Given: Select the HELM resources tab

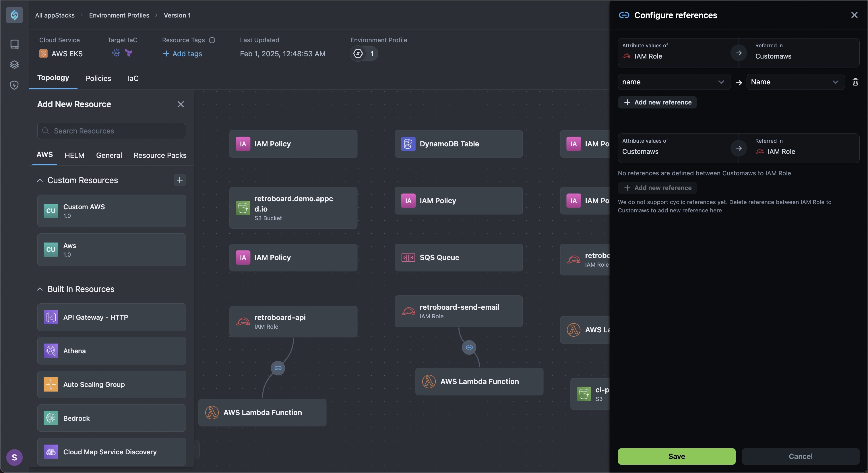Looking at the screenshot, I should click(x=74, y=155).
